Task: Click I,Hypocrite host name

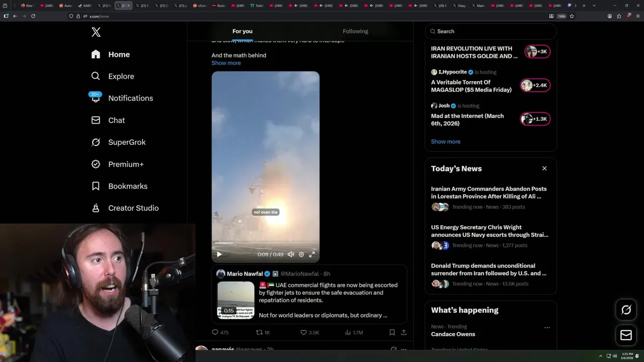Action: [452, 72]
